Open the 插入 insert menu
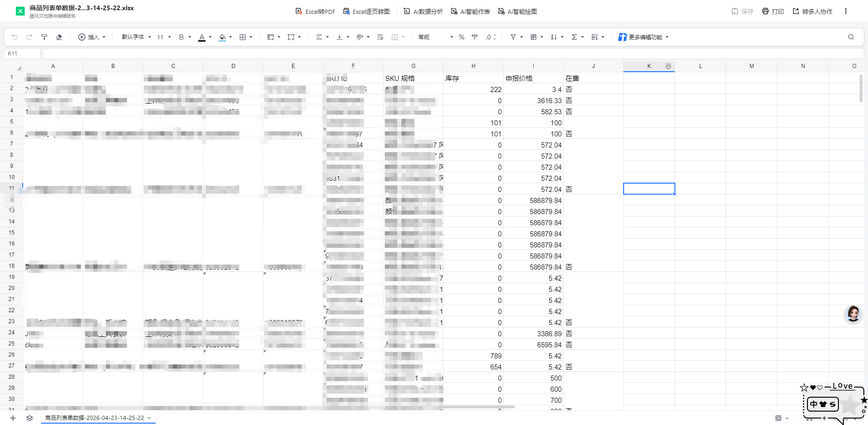 (x=92, y=37)
